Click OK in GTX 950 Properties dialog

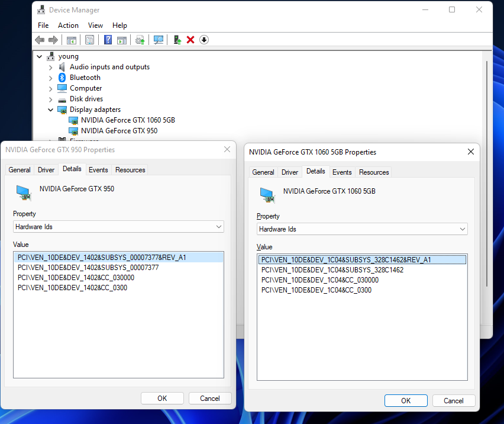click(162, 399)
